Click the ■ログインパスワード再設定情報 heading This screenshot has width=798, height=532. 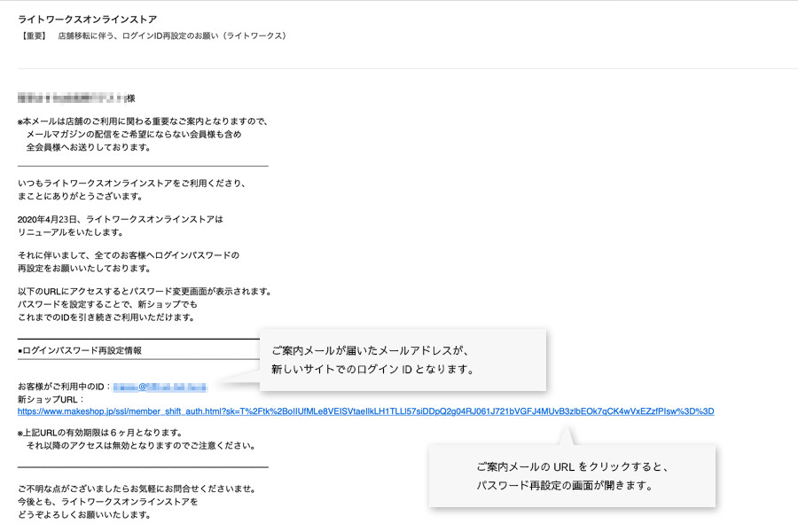point(80,350)
